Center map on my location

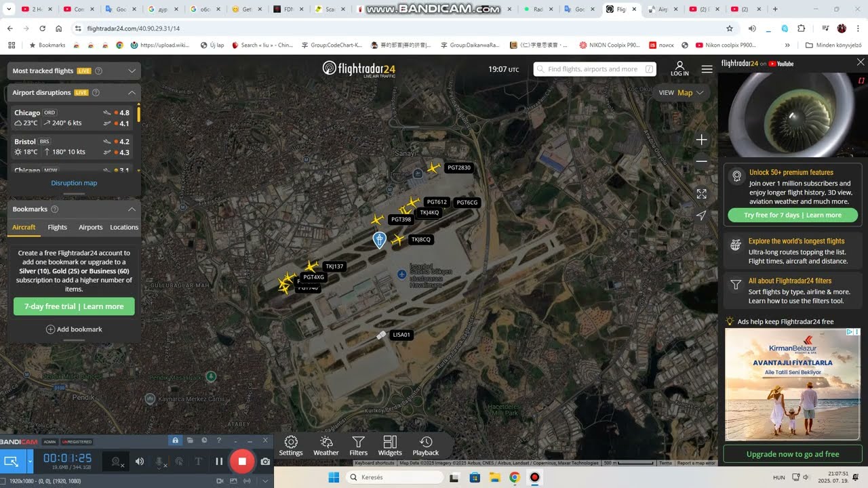point(701,215)
